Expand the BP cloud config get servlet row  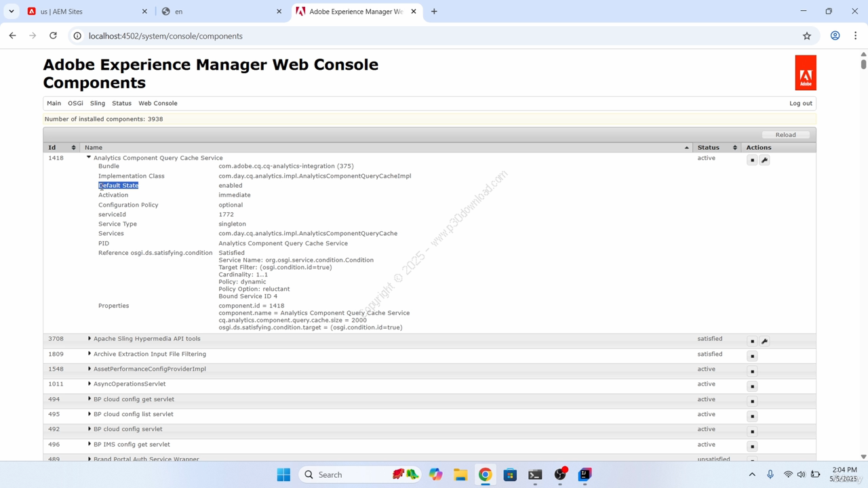[89, 399]
